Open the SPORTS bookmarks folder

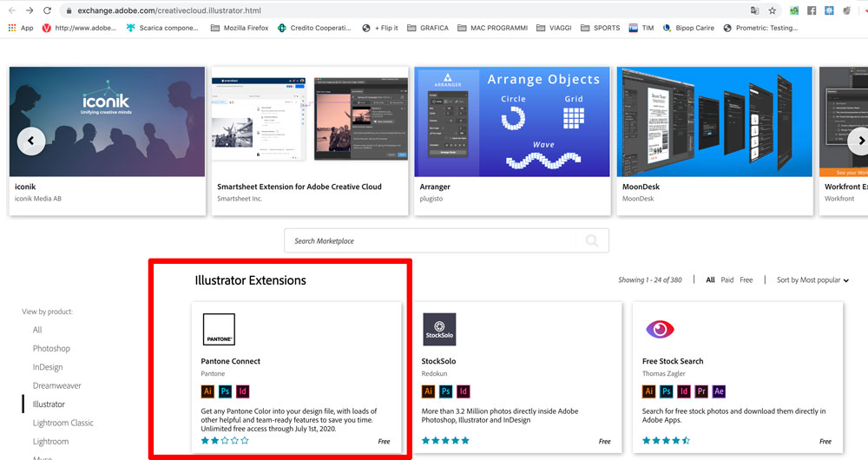tap(601, 28)
